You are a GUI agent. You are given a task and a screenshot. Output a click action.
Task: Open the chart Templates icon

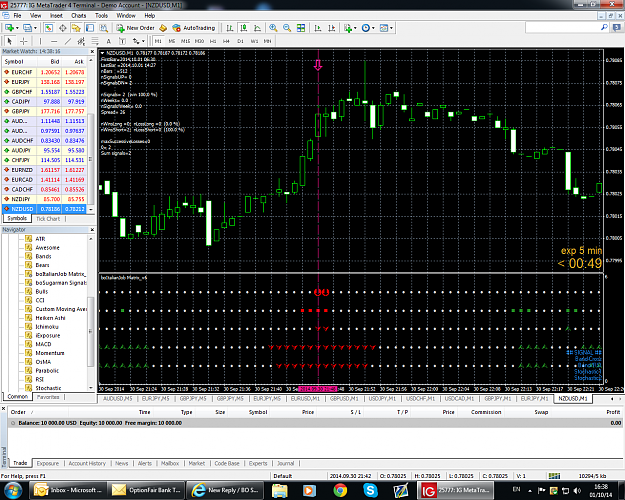[384, 28]
